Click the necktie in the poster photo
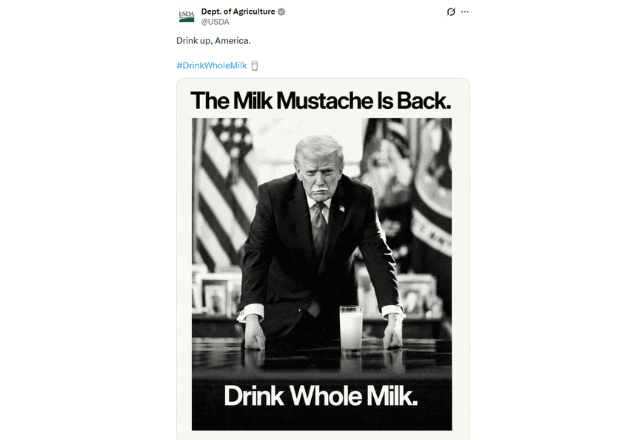This screenshot has height=440, width=640. (x=318, y=229)
